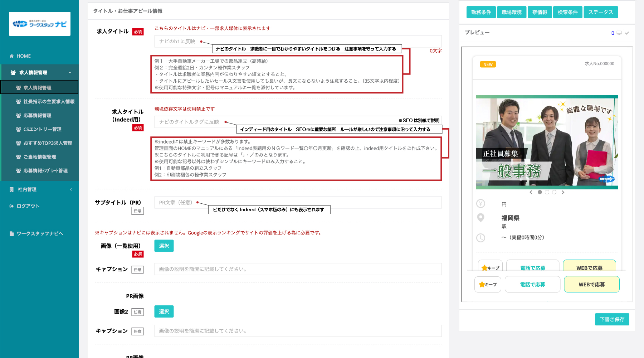Click the HOME house icon in sidebar
644x358 pixels.
pyautogui.click(x=12, y=56)
